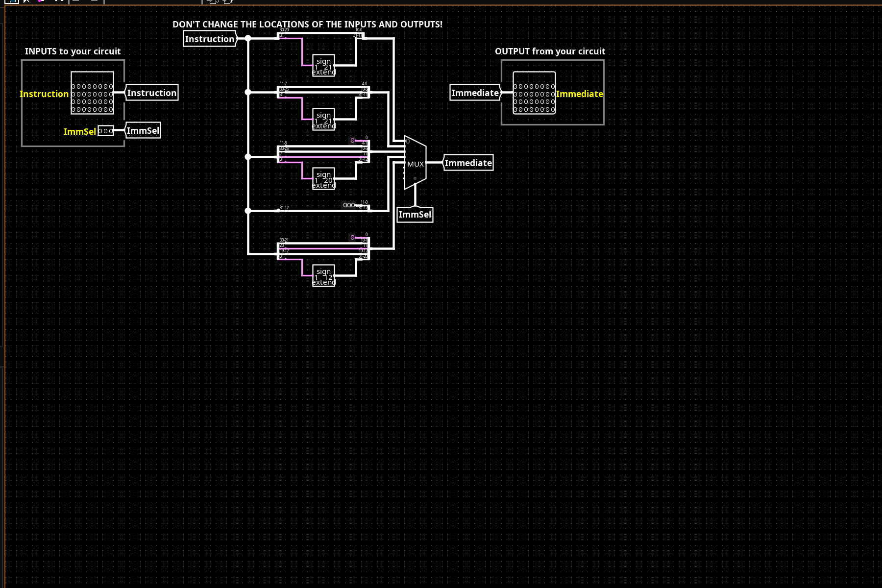Viewport: 882px width, 588px height.
Task: Select the ImmSel tunnel beside the input pin
Action: tap(143, 130)
